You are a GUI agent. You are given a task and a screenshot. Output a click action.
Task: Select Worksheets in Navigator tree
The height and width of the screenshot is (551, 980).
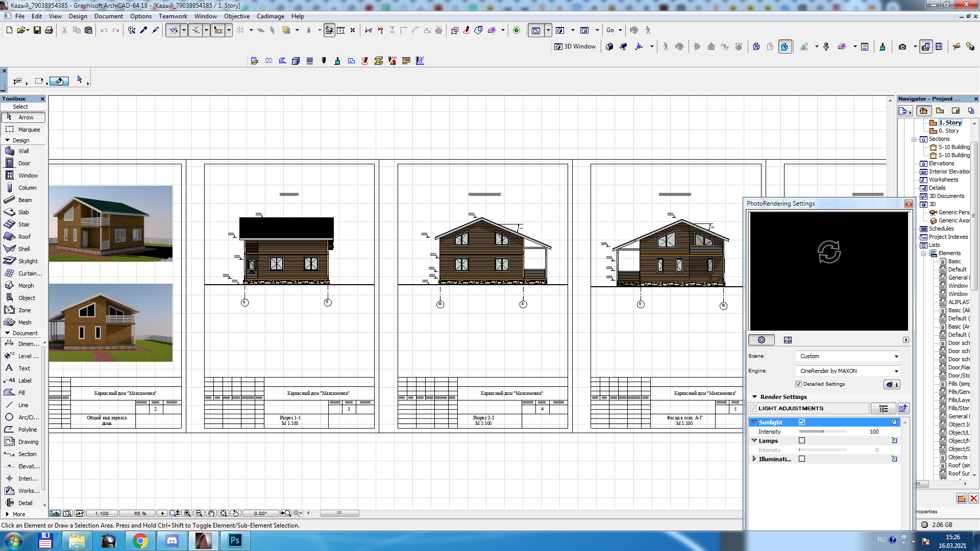(x=943, y=180)
